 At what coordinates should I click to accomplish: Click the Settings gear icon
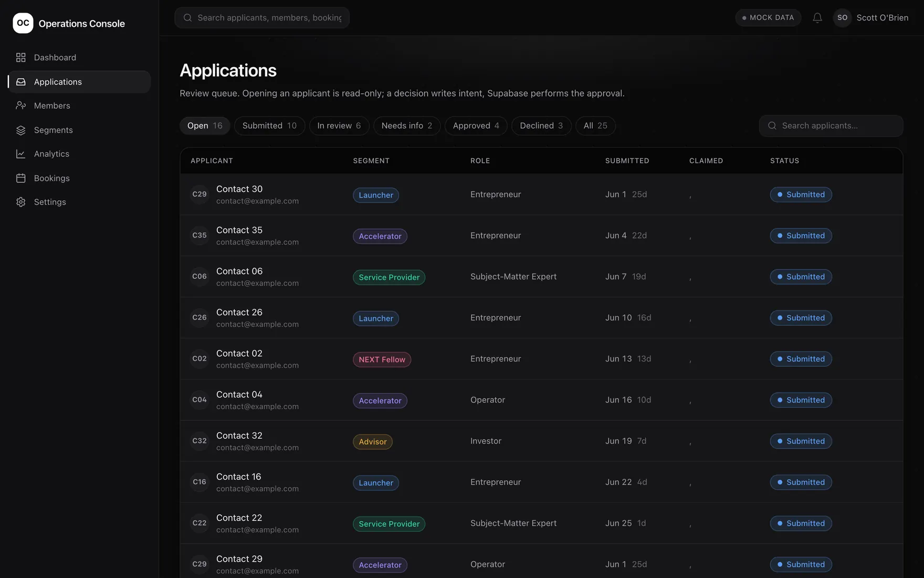21,202
